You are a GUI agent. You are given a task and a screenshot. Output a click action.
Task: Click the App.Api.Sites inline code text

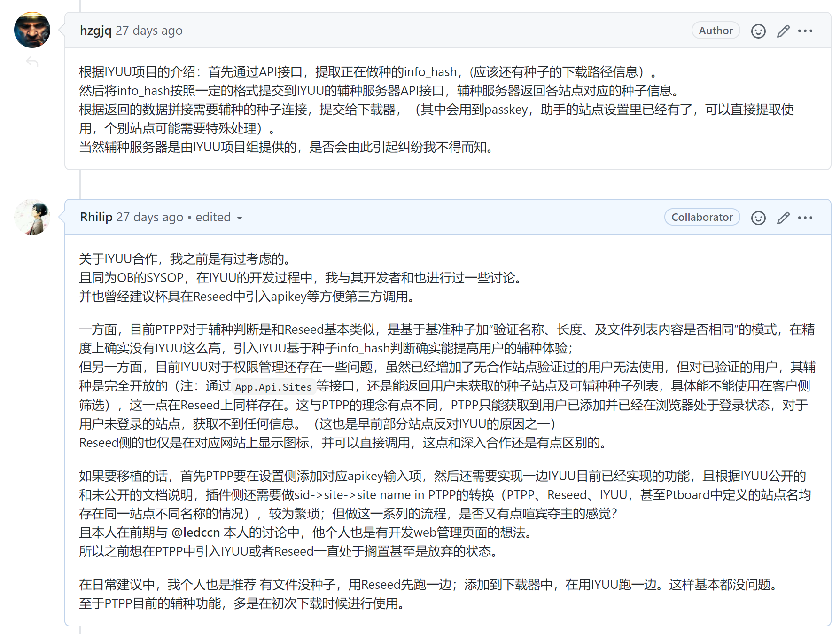[273, 387]
